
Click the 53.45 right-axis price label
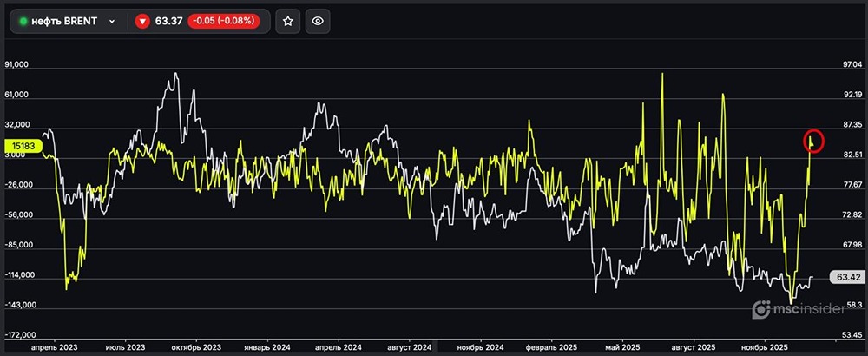point(852,335)
